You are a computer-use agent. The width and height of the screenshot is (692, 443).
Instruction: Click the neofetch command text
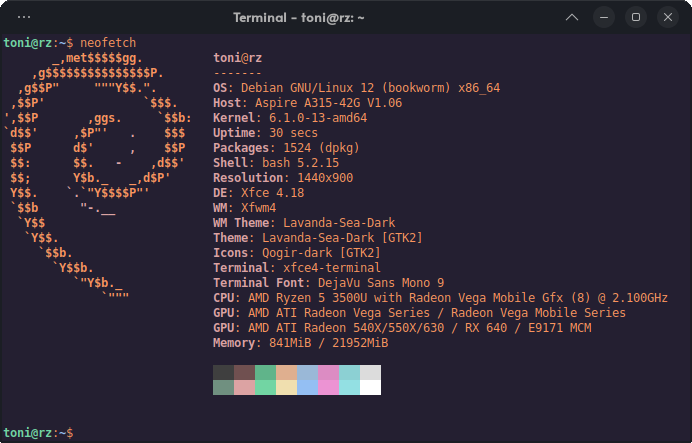point(108,43)
